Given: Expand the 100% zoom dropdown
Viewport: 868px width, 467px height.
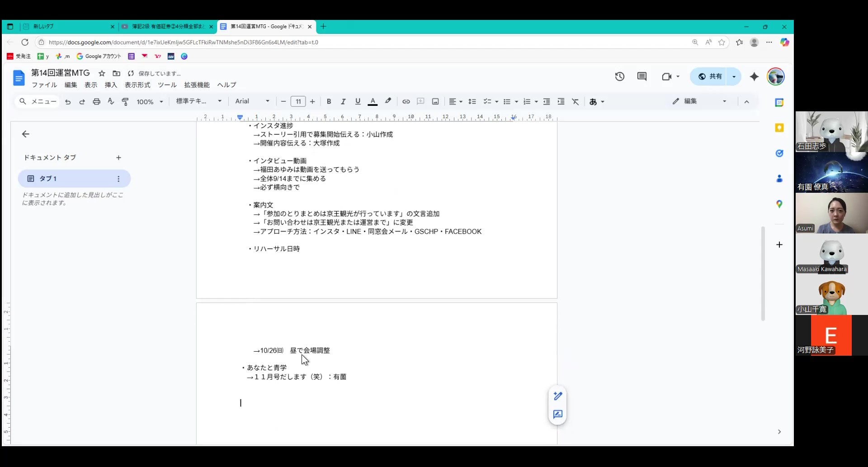Looking at the screenshot, I should pyautogui.click(x=150, y=102).
